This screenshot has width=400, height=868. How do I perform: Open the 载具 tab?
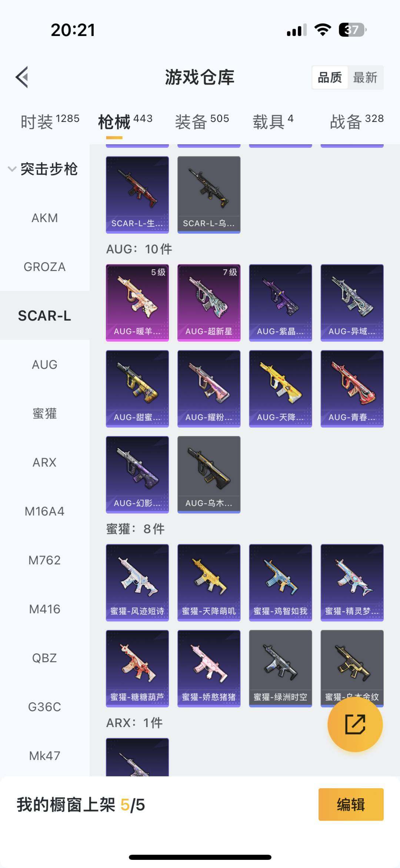tap(273, 122)
